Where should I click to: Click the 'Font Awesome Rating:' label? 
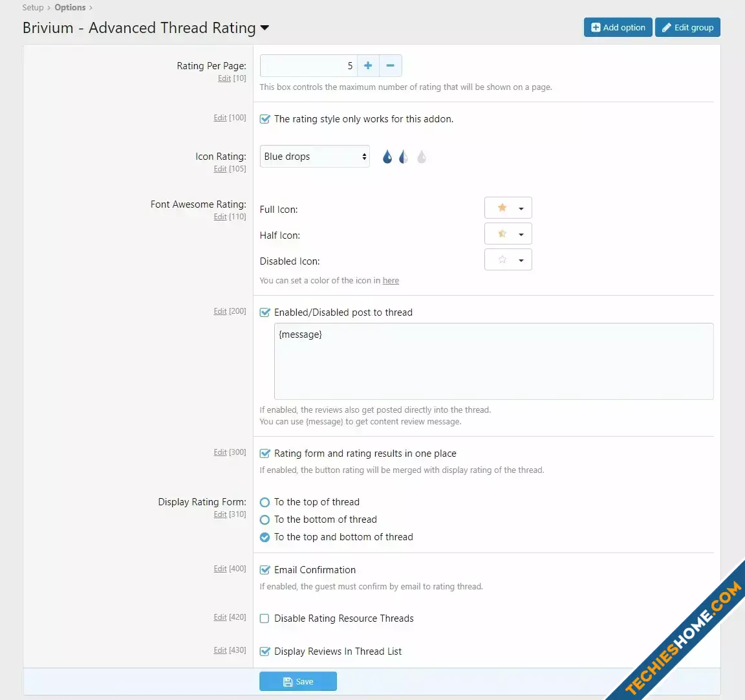point(198,204)
